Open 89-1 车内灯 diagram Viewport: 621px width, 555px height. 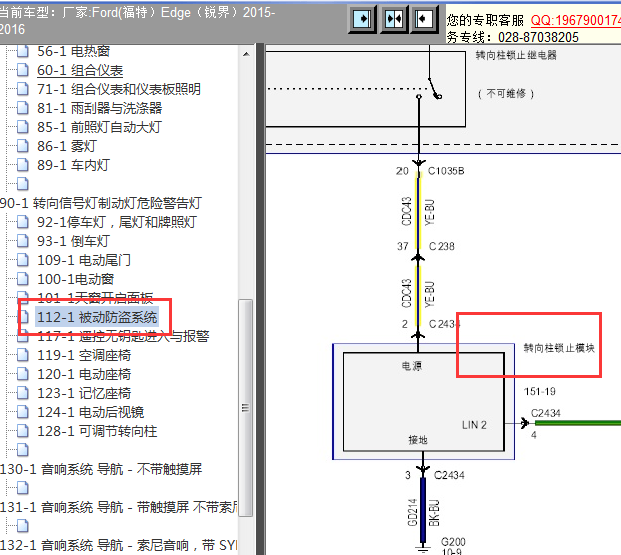73,165
